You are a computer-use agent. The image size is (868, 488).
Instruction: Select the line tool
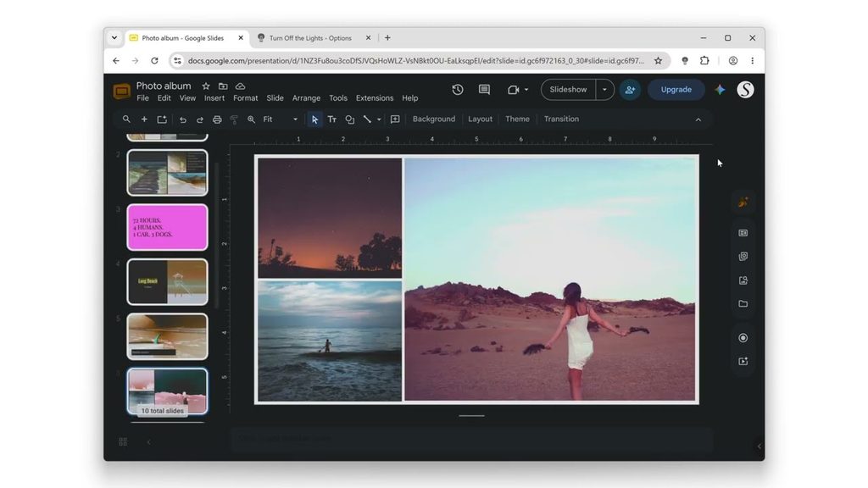(x=366, y=119)
